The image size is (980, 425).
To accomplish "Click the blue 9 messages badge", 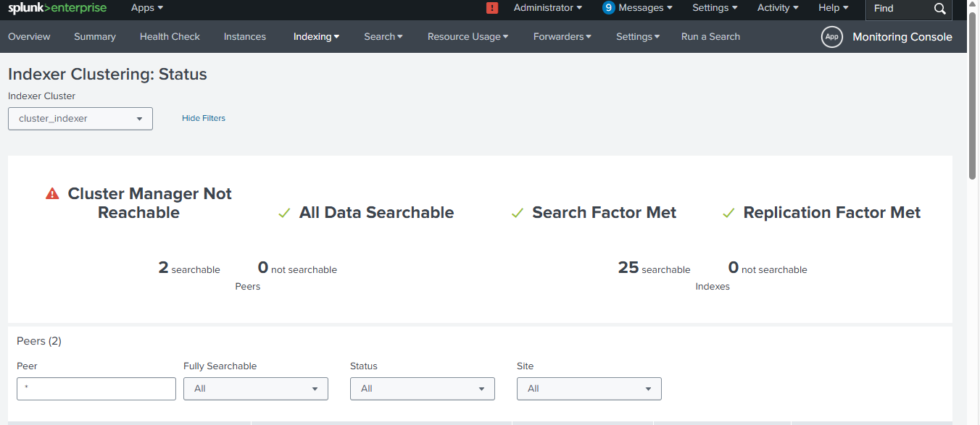I will click(x=609, y=8).
